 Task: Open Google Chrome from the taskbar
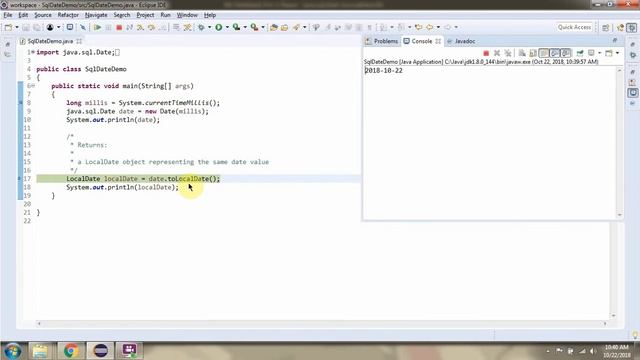point(70,351)
